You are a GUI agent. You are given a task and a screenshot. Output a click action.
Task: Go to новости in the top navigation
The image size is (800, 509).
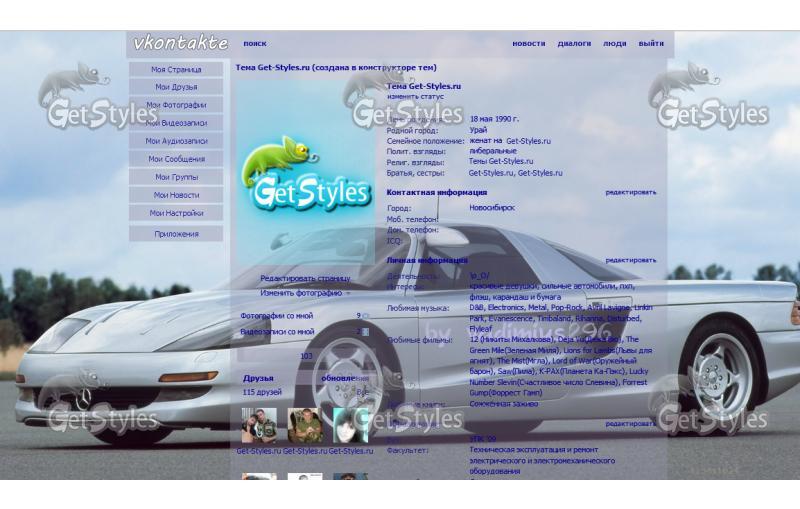click(x=529, y=44)
